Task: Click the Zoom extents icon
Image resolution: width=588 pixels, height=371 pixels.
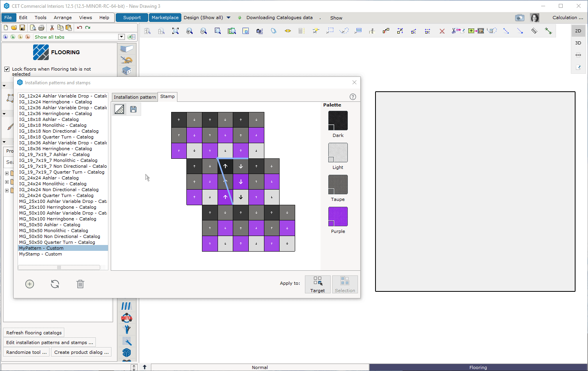Action: [x=175, y=31]
